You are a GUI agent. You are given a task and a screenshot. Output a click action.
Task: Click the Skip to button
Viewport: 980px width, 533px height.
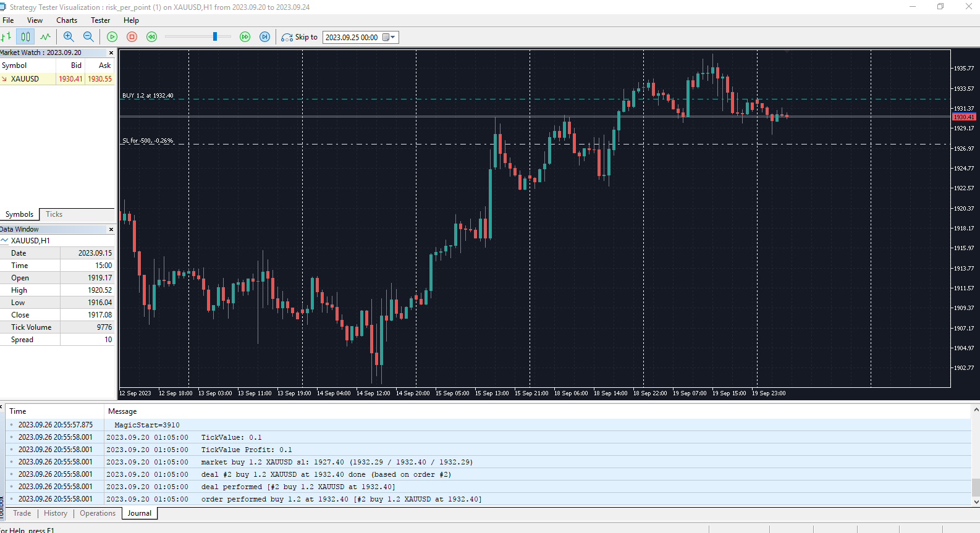click(300, 37)
